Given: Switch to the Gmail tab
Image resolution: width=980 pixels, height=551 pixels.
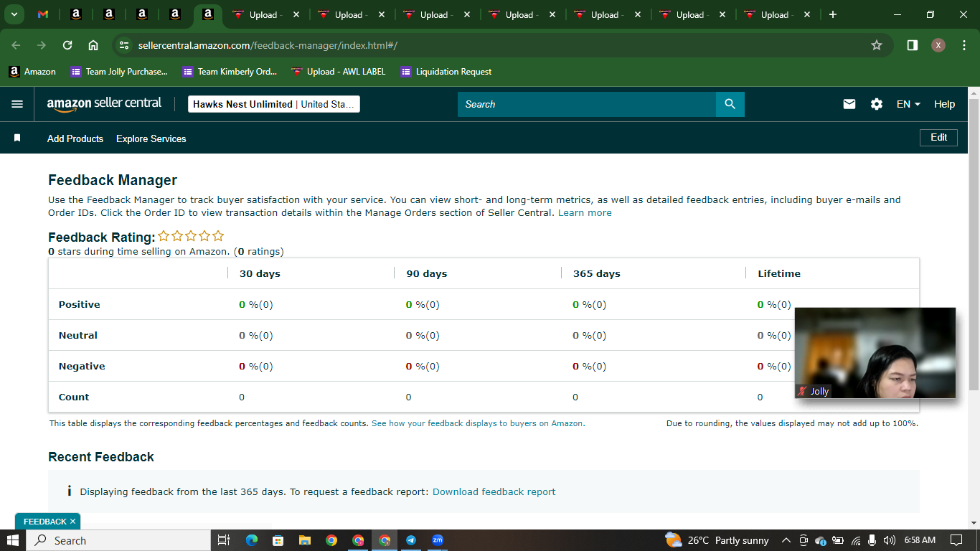Looking at the screenshot, I should 43,14.
